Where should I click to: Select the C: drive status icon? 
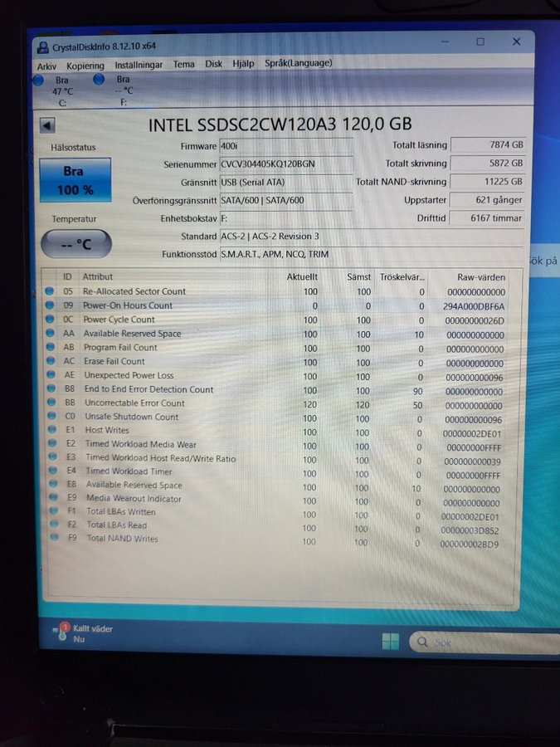(38, 81)
